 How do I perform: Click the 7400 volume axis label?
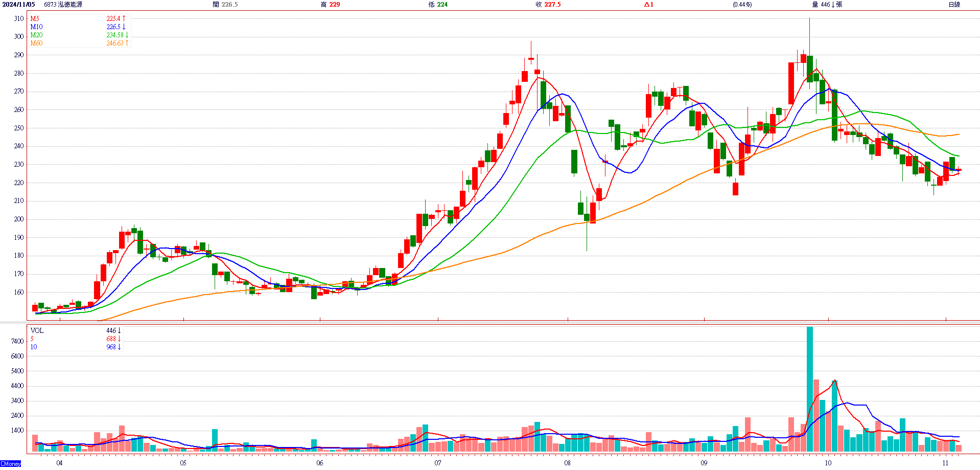(x=17, y=341)
